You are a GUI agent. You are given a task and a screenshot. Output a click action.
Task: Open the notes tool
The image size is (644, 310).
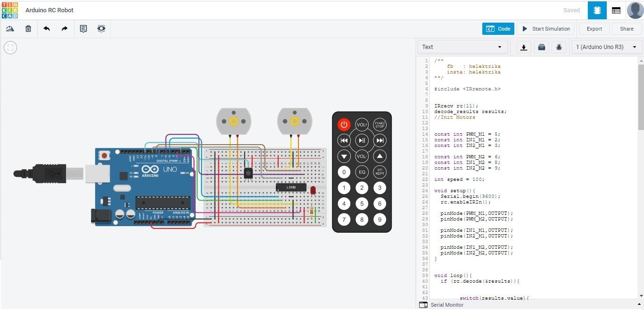coord(83,29)
